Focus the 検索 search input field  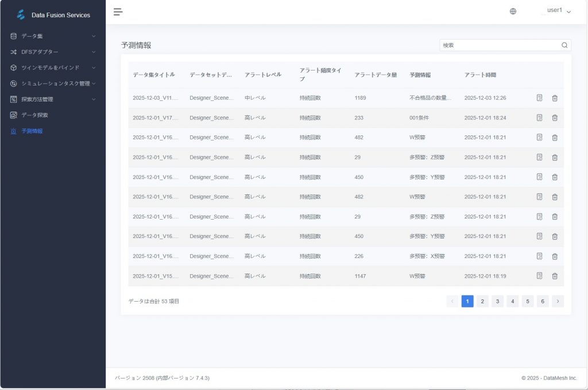[x=500, y=45]
